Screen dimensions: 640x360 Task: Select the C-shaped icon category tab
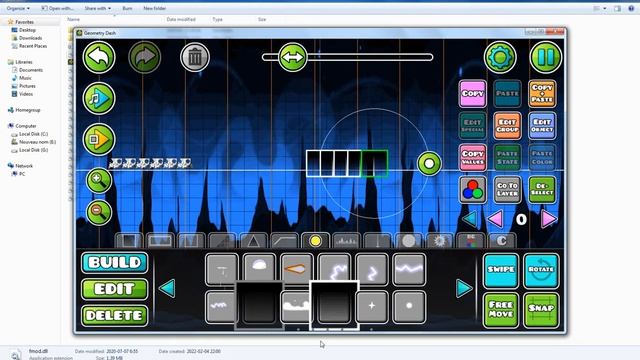tap(501, 241)
